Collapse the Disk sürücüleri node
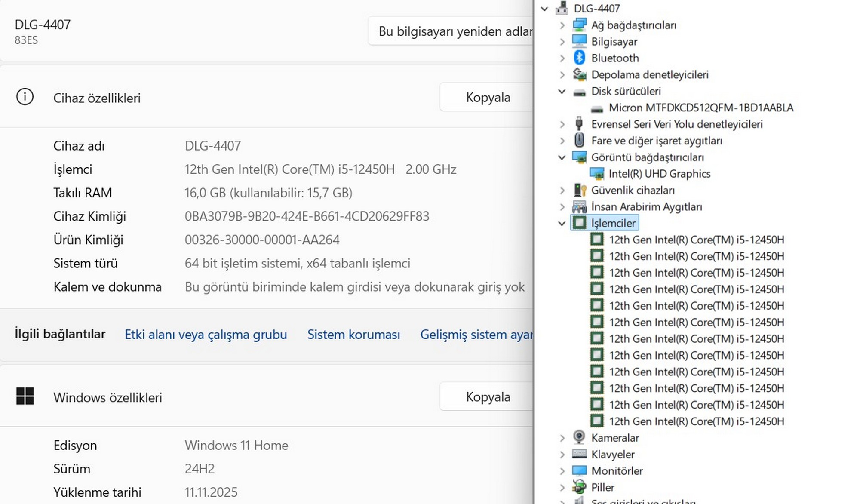The image size is (860, 504). (x=562, y=91)
